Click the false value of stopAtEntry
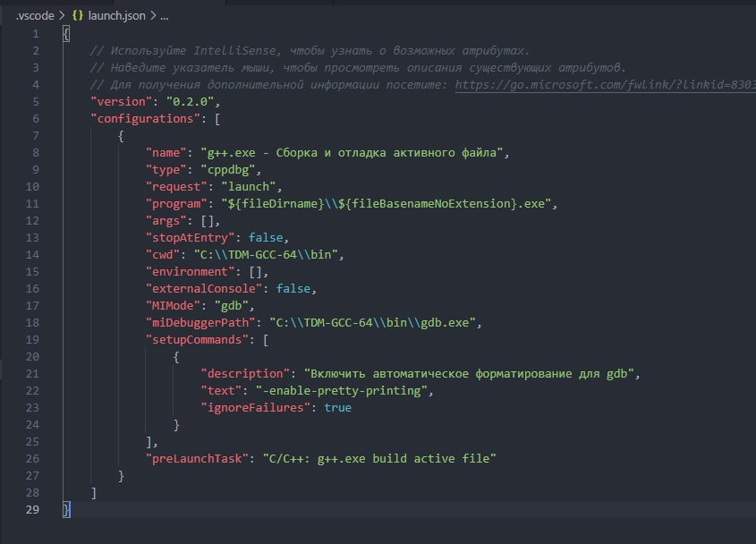 point(266,238)
